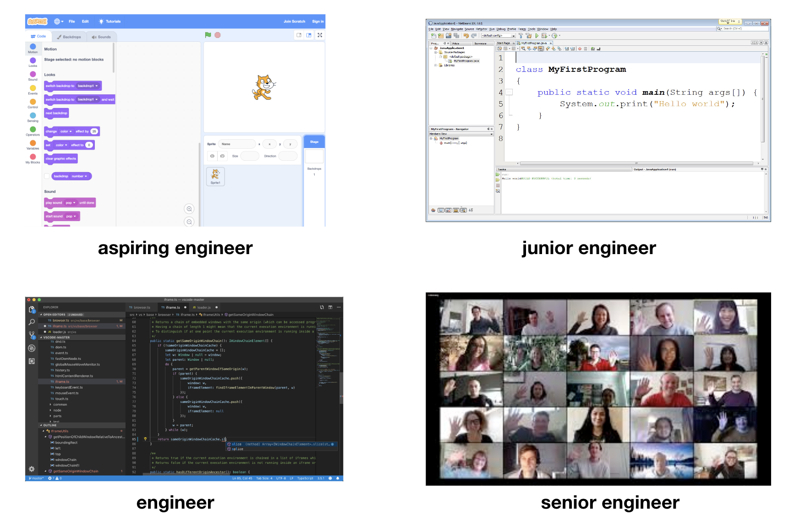Click the sprite show eye button
This screenshot has height=532, width=811.
pos(212,156)
